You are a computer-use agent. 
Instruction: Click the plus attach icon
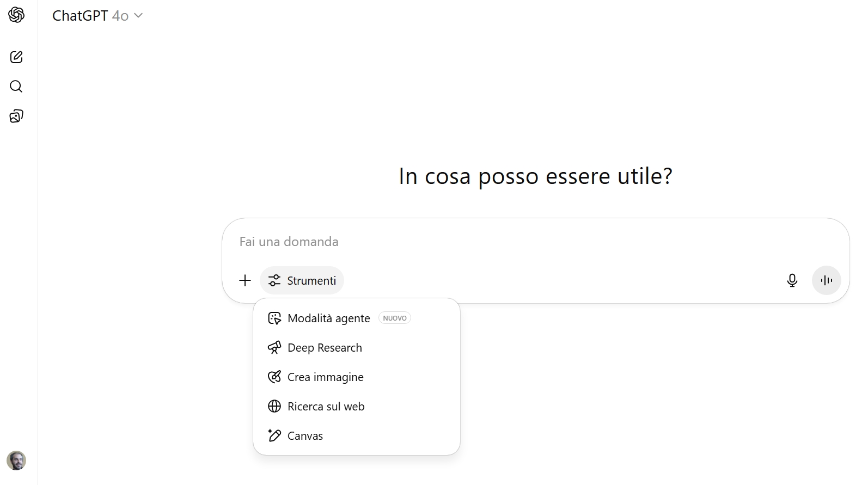245,280
